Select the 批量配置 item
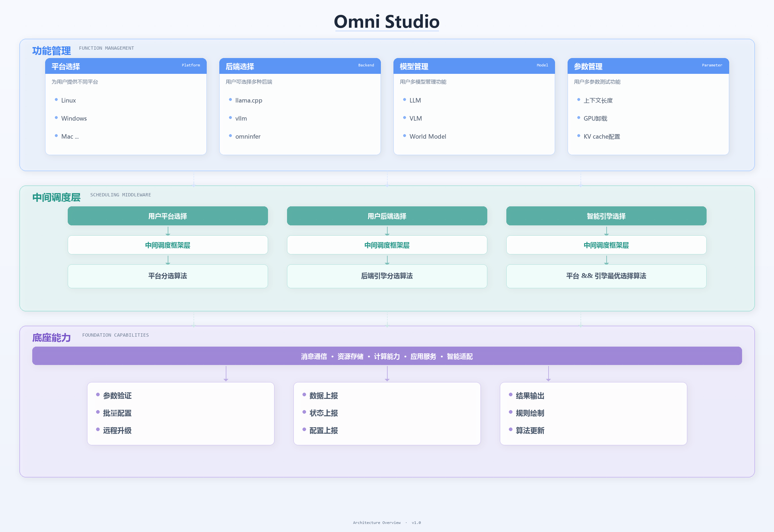Screen dimensions: 774x532 pyautogui.click(x=117, y=413)
